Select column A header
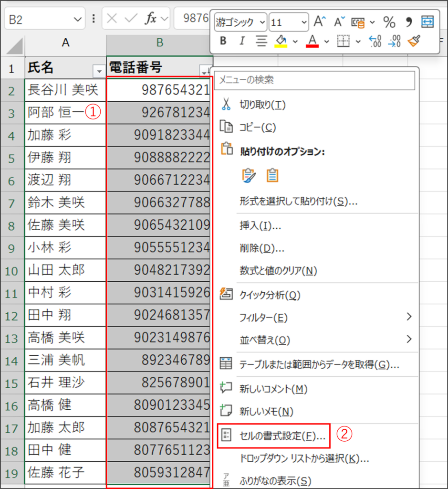This screenshot has width=448, height=489. 65,43
